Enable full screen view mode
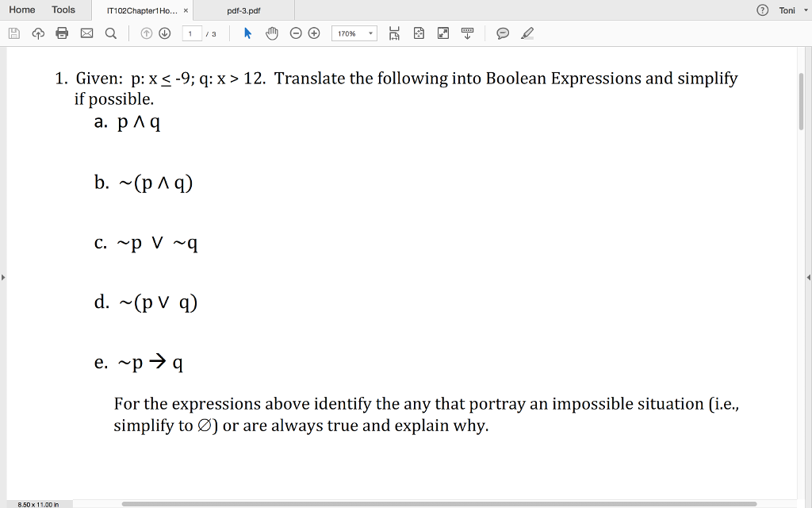 point(442,33)
